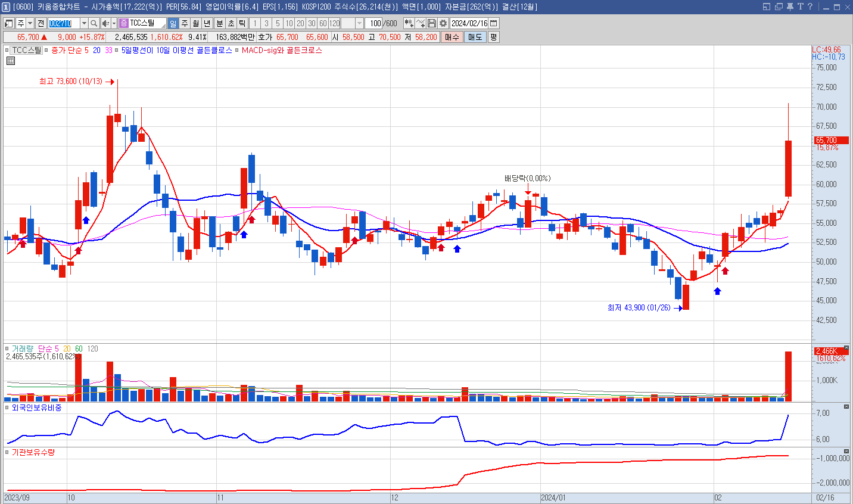Choose the 1 interval button

(255, 23)
